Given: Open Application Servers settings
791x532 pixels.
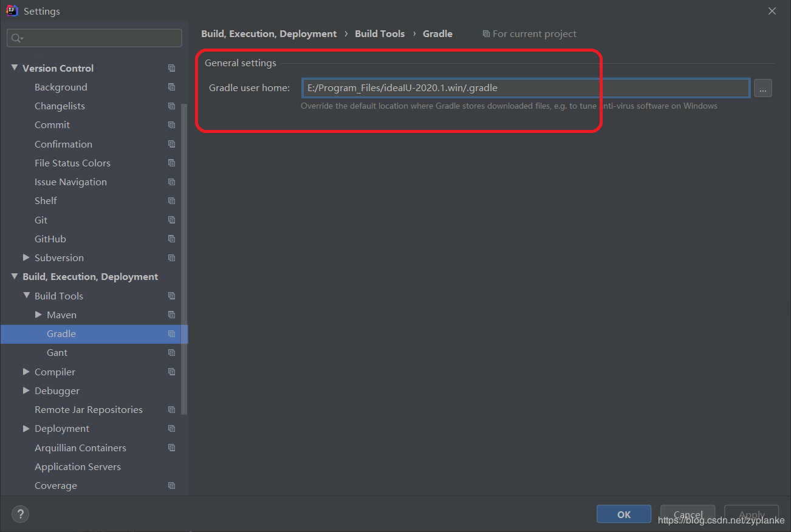Looking at the screenshot, I should tap(78, 466).
